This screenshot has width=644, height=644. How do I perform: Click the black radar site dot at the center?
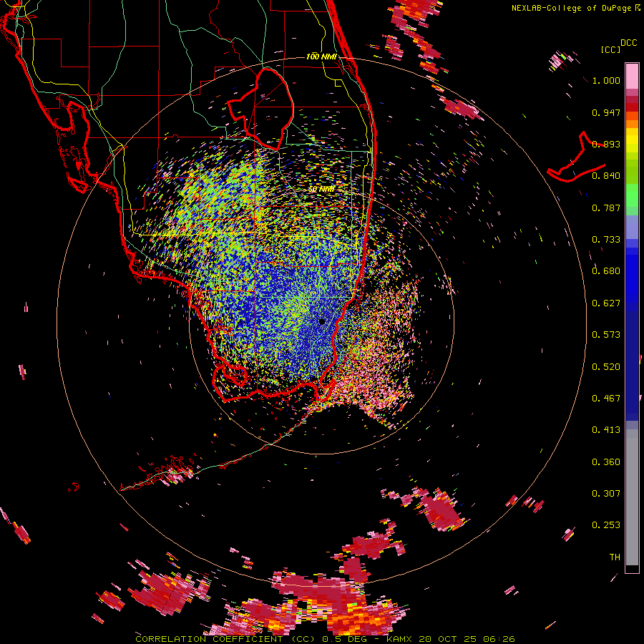[322, 321]
